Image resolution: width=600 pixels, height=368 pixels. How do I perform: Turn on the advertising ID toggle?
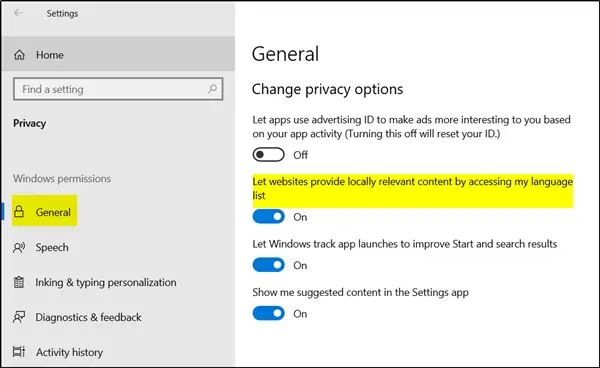point(268,155)
